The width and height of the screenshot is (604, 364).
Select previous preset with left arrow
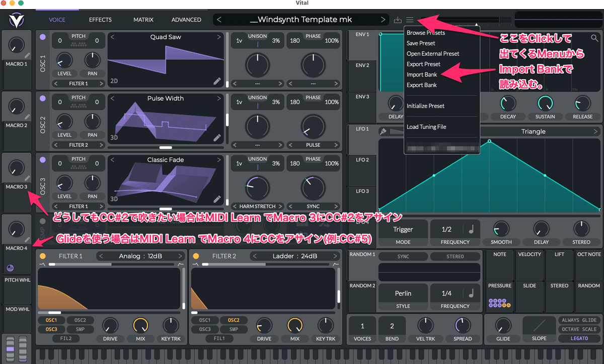coord(219,20)
